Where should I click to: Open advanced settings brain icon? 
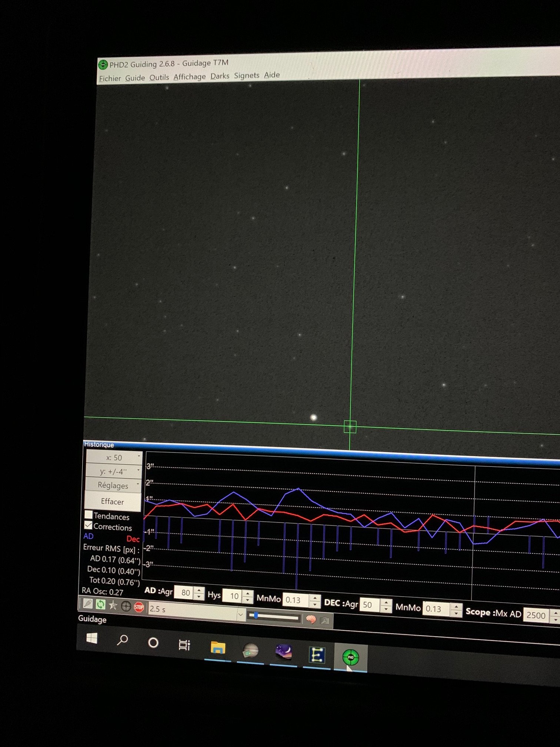point(311,619)
